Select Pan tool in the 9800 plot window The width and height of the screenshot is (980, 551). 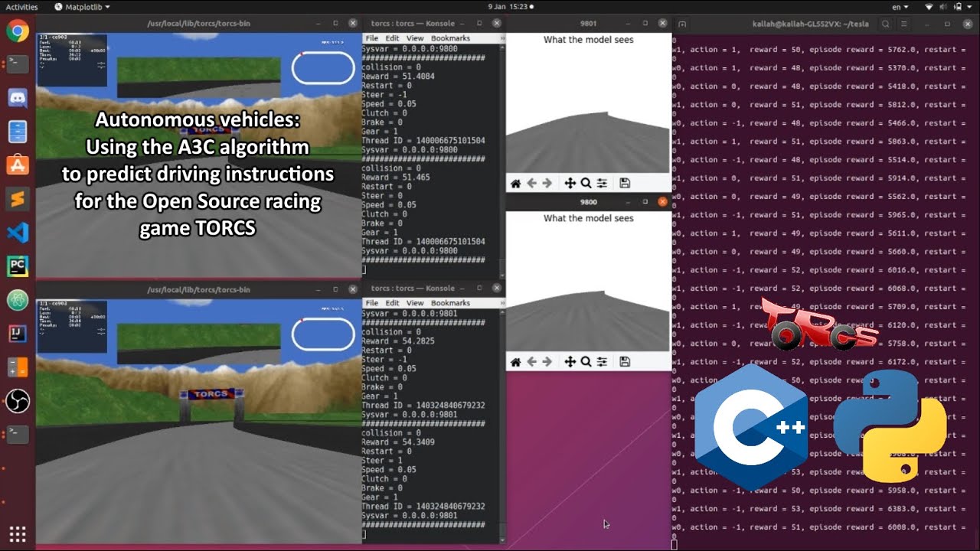coord(570,362)
